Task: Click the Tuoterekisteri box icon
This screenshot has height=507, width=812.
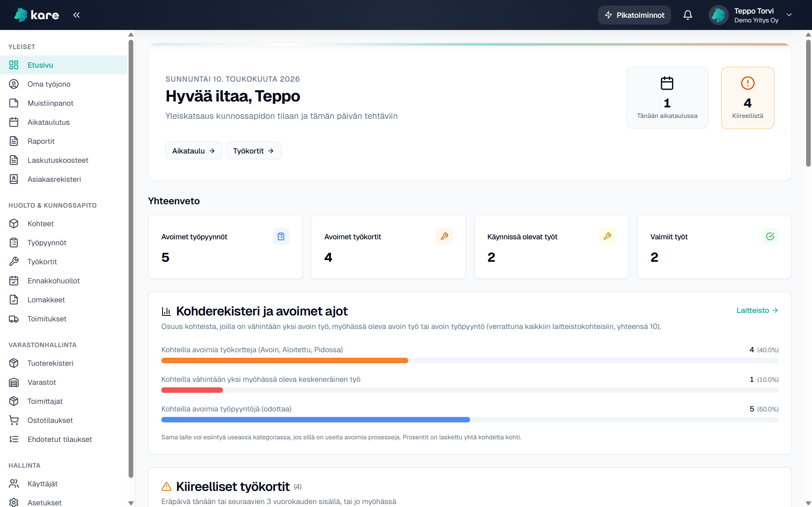Action: [14, 363]
